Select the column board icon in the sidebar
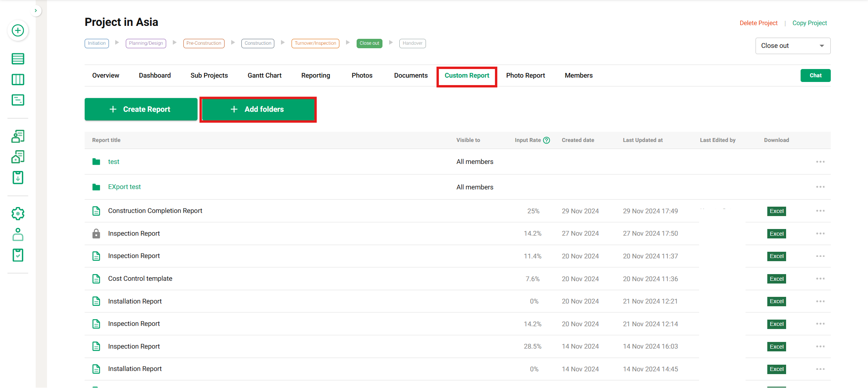The width and height of the screenshot is (868, 389). click(x=18, y=79)
